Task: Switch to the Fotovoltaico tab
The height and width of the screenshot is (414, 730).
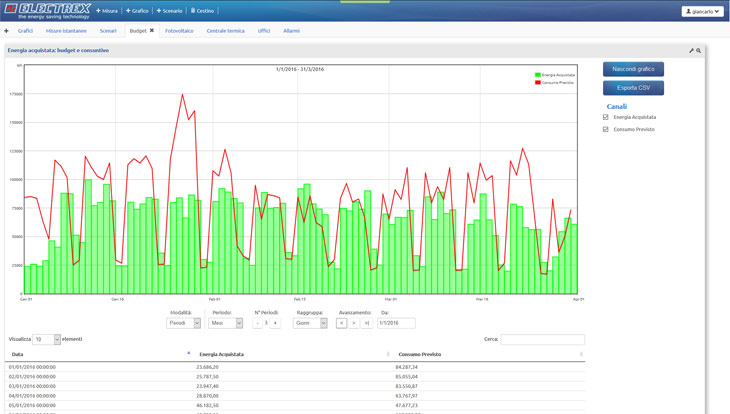Action: tap(179, 31)
